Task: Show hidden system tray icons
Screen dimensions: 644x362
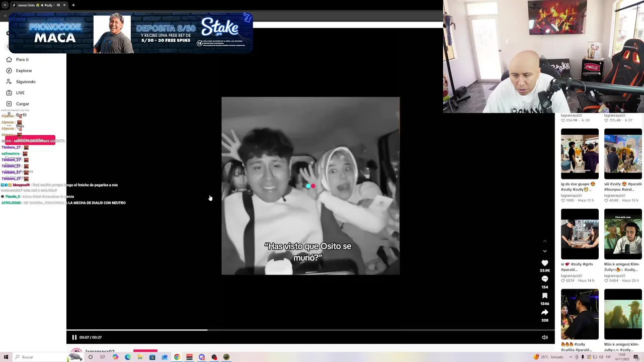Action: coord(571,357)
